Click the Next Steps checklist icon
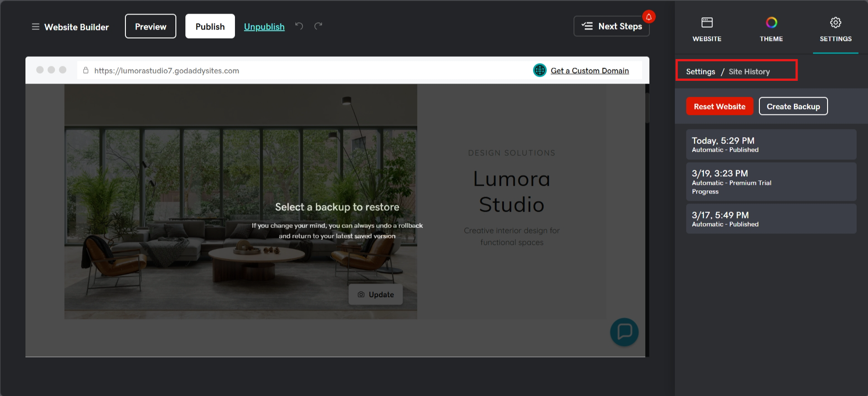 (587, 26)
